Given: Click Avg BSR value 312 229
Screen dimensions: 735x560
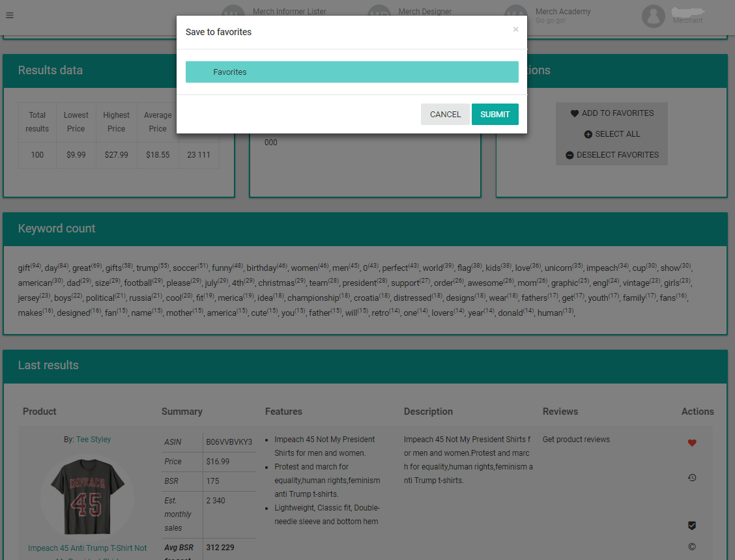Looking at the screenshot, I should (x=220, y=548).
